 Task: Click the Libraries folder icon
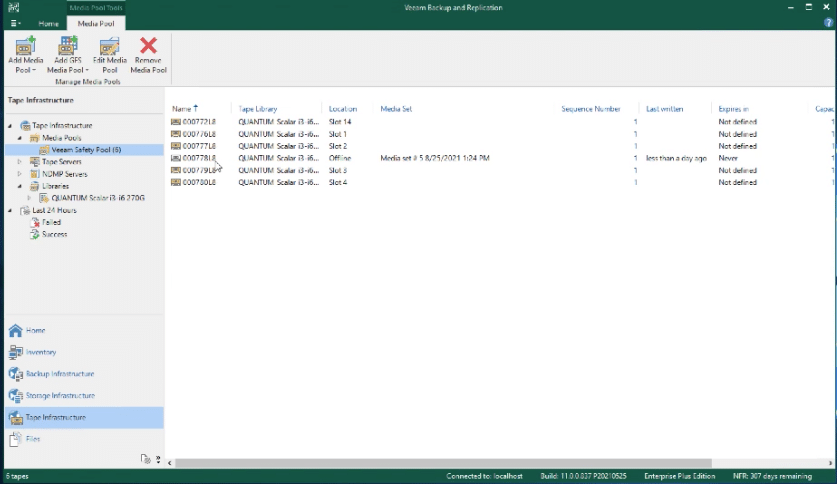[x=35, y=186]
